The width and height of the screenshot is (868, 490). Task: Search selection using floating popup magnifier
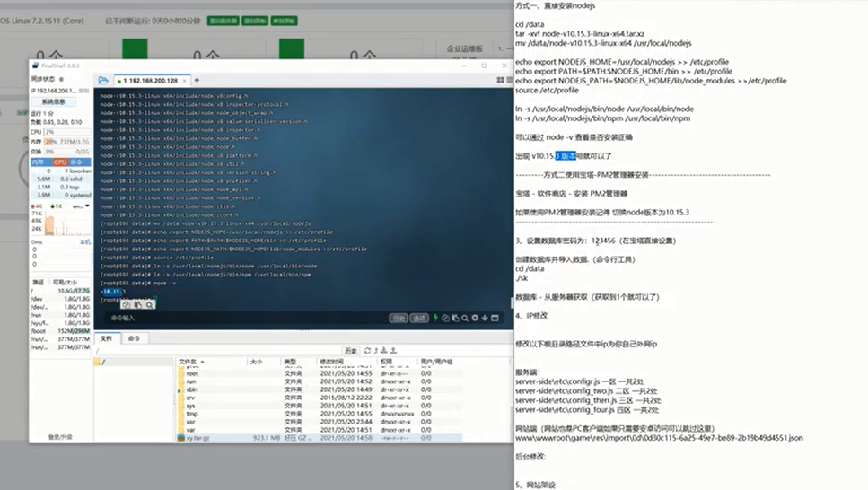[x=150, y=304]
